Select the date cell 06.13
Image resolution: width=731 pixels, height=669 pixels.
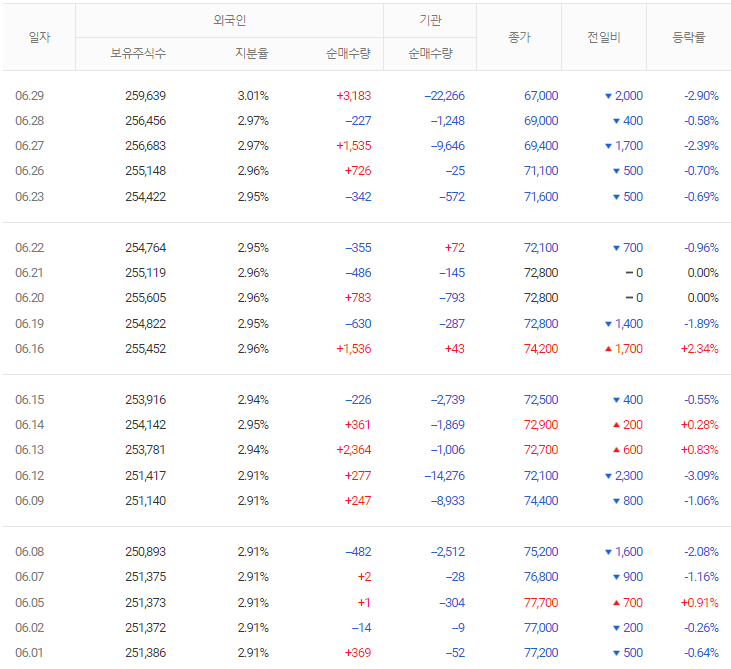pyautogui.click(x=29, y=450)
